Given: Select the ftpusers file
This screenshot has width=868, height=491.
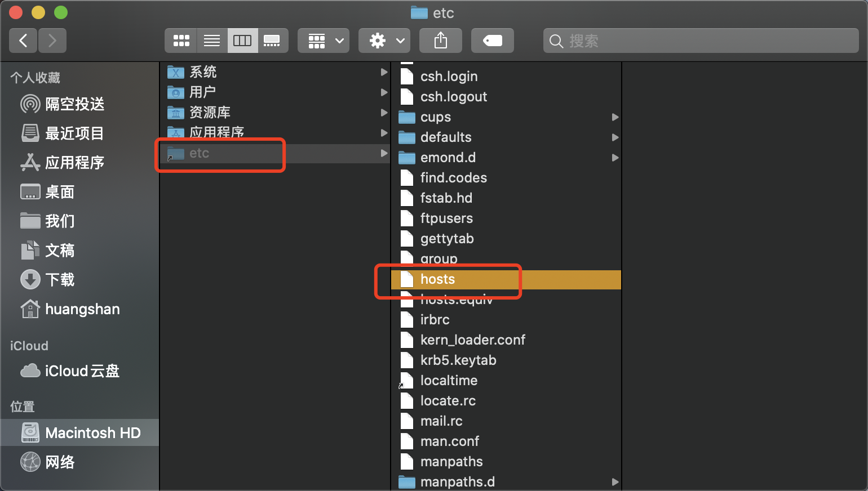Looking at the screenshot, I should pyautogui.click(x=506, y=218).
